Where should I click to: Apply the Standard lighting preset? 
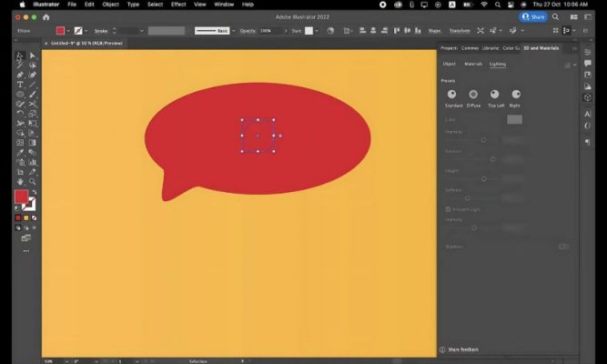pos(452,95)
